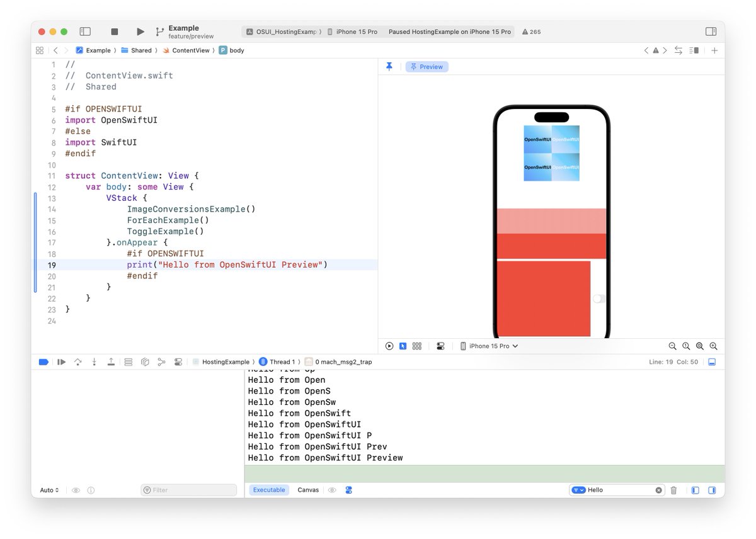Select iPhone 15 Pro run destination
The width and height of the screenshot is (756, 539).
tap(352, 31)
